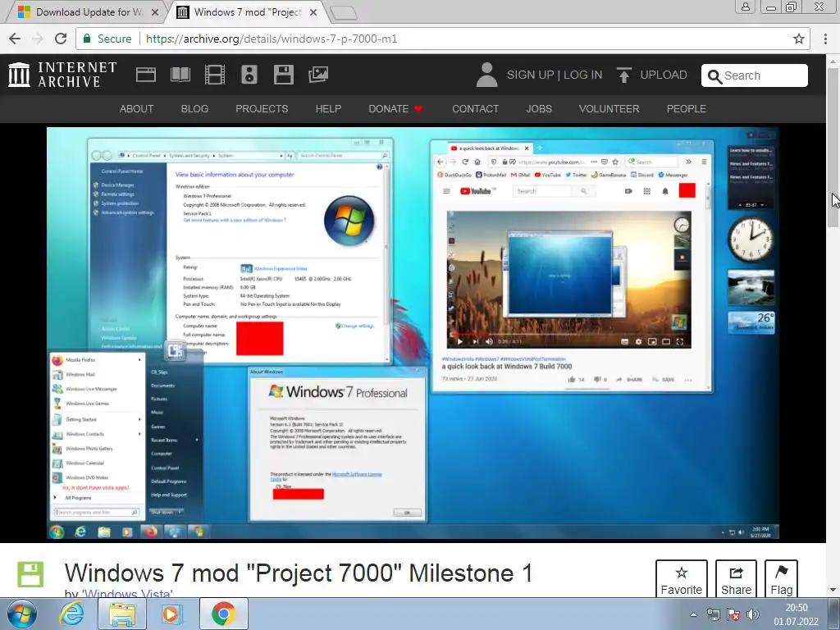Click the user avatar icon
The height and width of the screenshot is (630, 840).
coord(486,75)
